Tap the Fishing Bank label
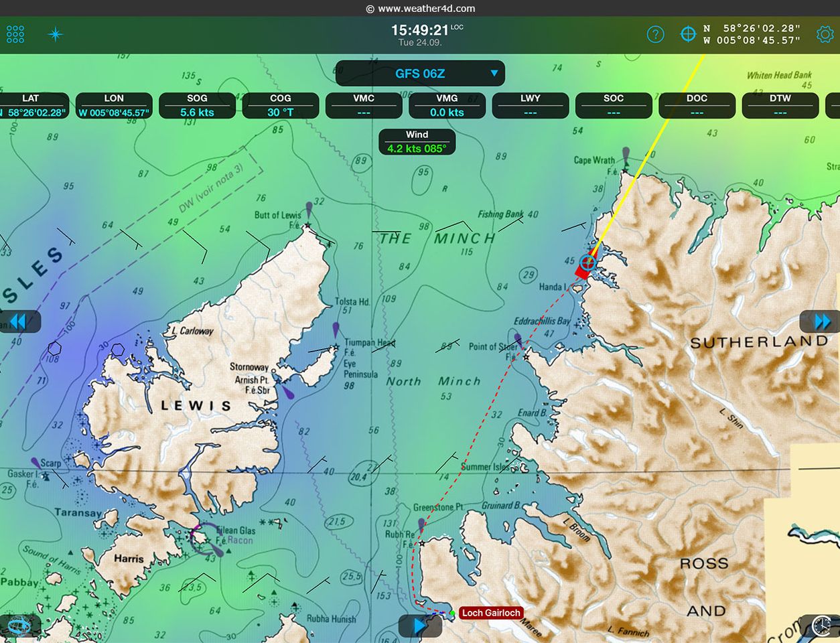 501,214
